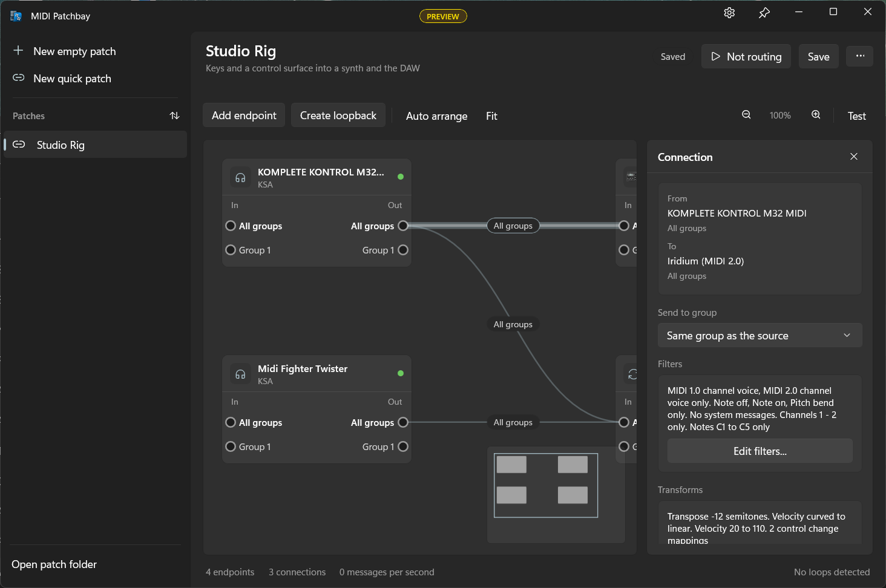Select KOMPLETE KONTROL All groups input port
Image resolution: width=886 pixels, height=588 pixels.
[x=231, y=226]
